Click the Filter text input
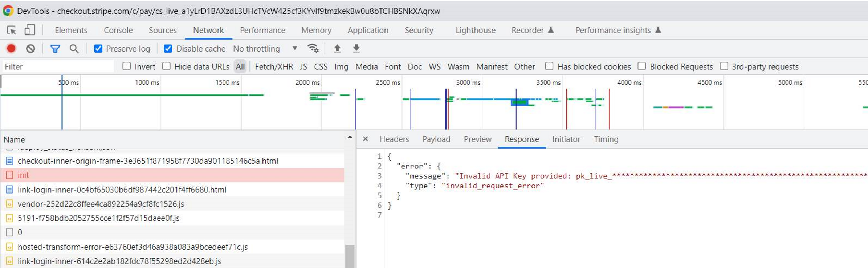 58,66
